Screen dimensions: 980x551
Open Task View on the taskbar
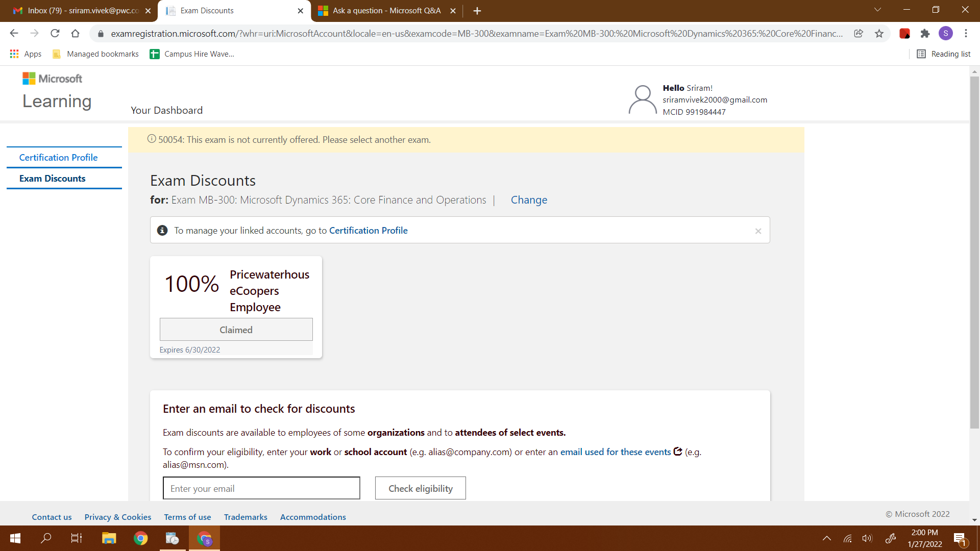pos(77,538)
